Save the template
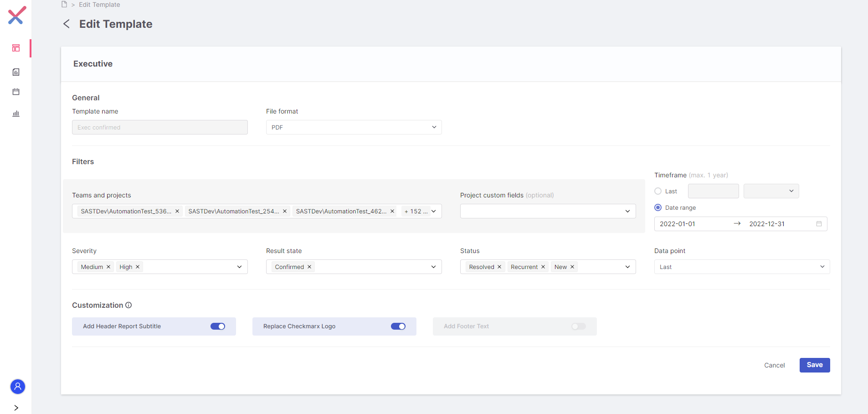Image resolution: width=868 pixels, height=414 pixels. point(815,365)
